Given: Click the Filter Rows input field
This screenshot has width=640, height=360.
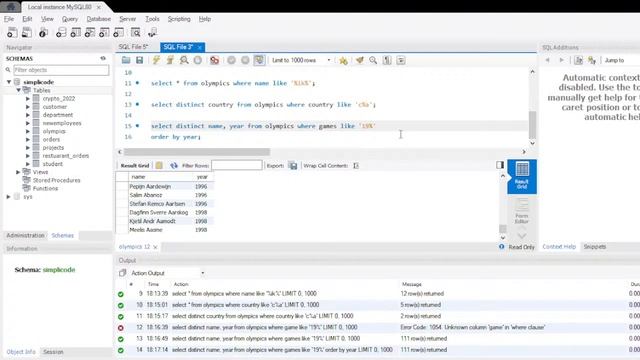Looking at the screenshot, I should tap(237, 165).
